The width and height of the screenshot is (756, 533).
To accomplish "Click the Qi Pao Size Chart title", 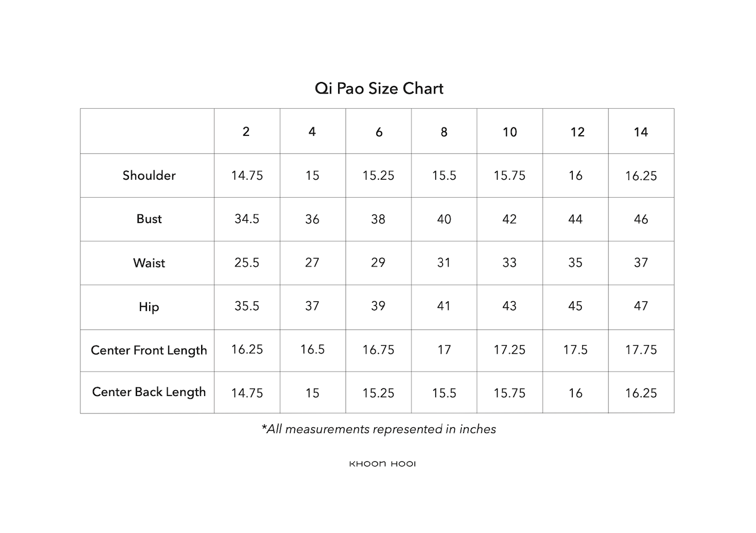I will coord(379,88).
